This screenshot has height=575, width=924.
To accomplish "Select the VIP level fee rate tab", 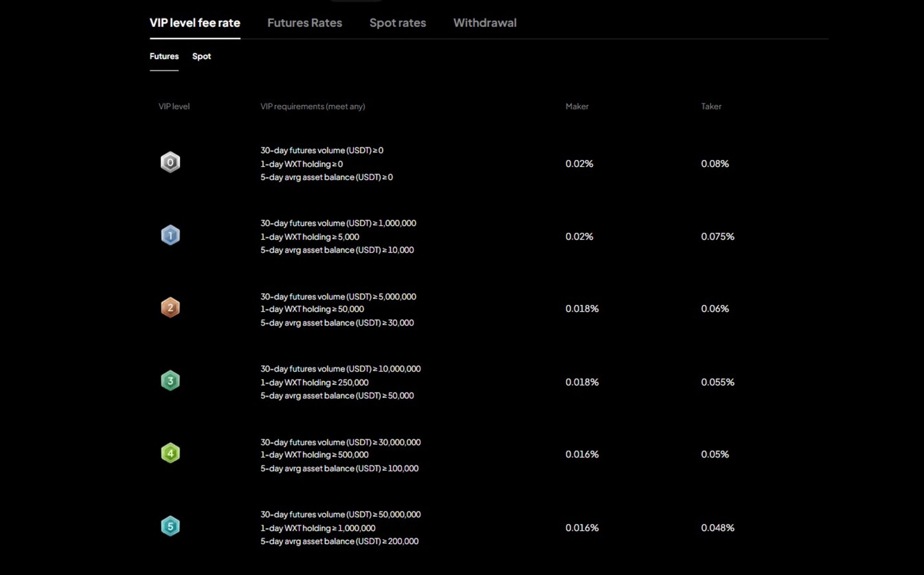I will 195,23.
